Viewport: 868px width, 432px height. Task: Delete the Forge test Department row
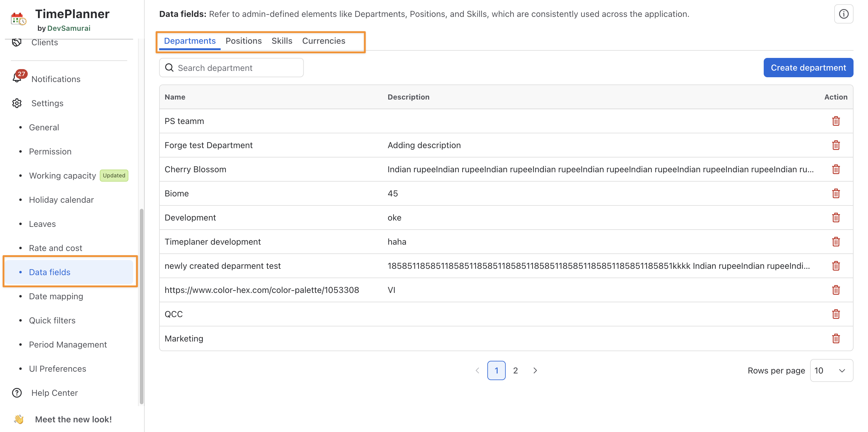click(x=836, y=145)
